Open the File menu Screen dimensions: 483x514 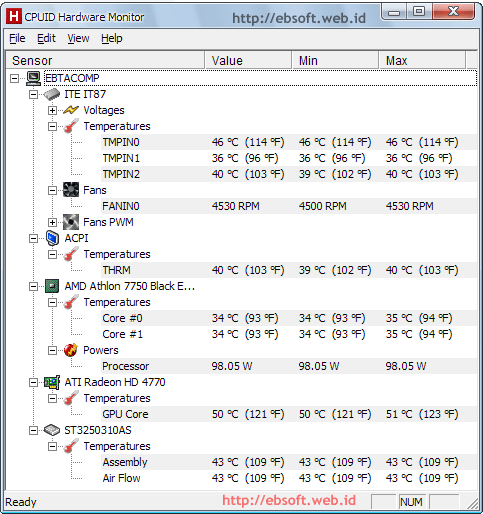17,38
